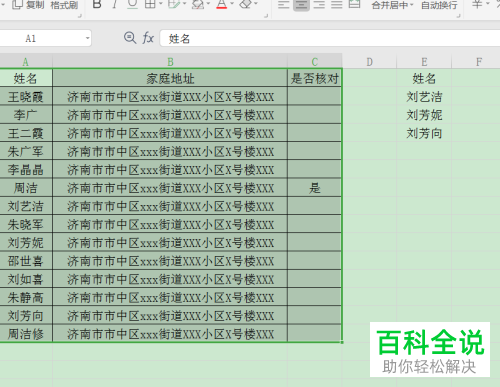Align text right
Image resolution: width=500 pixels, height=387 pixels.
[319, 4]
